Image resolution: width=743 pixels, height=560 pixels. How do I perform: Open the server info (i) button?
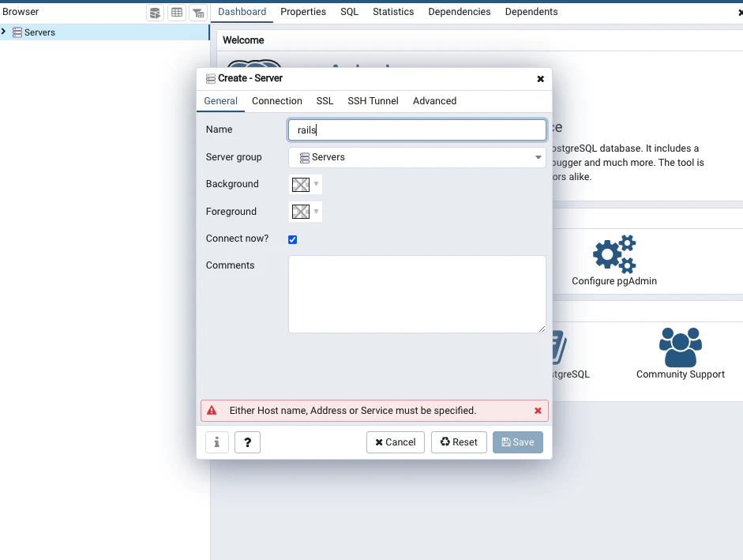click(x=217, y=442)
